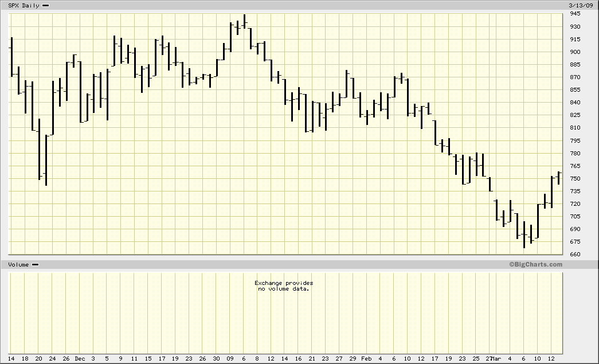The width and height of the screenshot is (599, 364).
Task: Click the 660 price level label
Action: tap(574, 255)
